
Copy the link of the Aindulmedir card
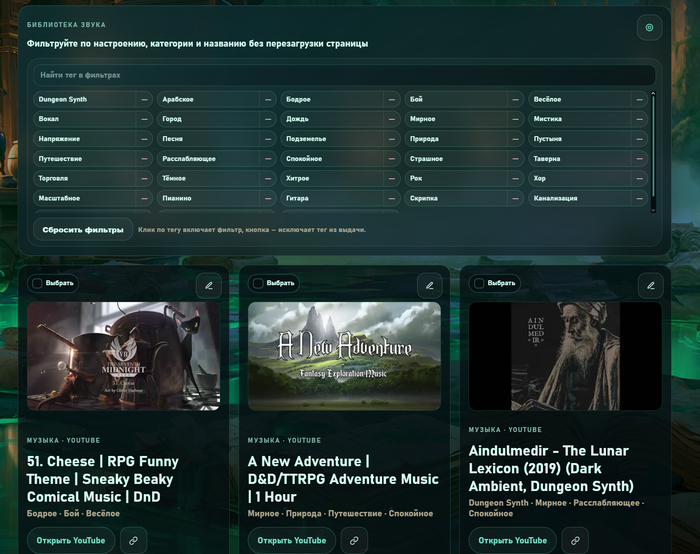575,541
